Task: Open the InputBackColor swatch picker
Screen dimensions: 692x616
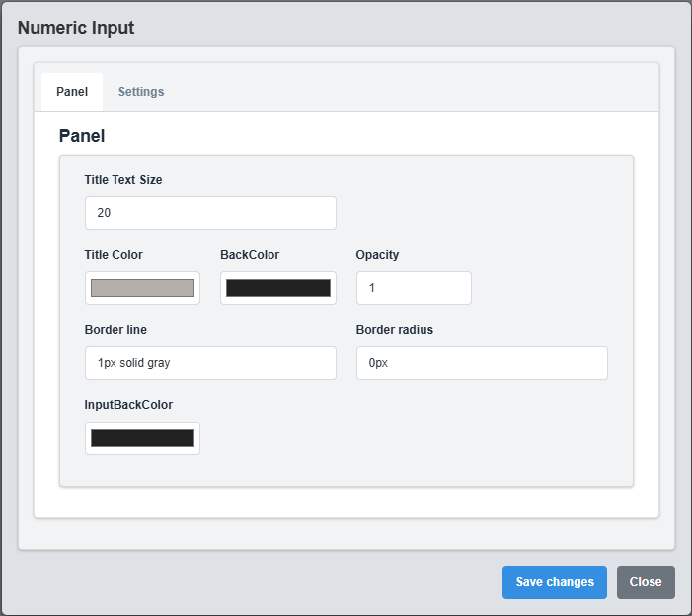Action: 142,438
